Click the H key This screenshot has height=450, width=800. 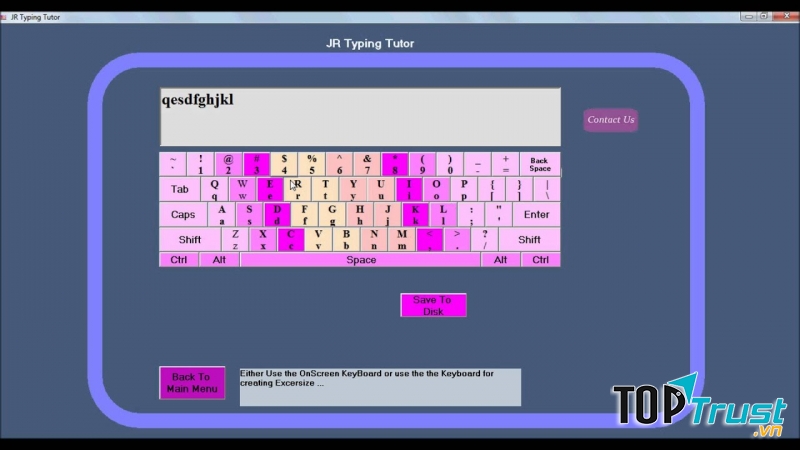click(x=360, y=215)
